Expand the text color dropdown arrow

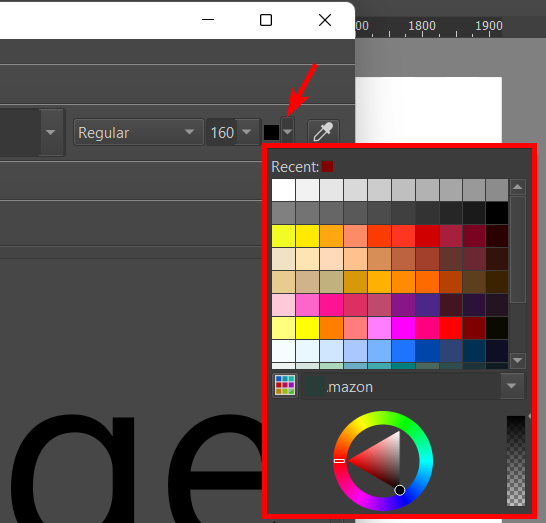click(x=288, y=132)
